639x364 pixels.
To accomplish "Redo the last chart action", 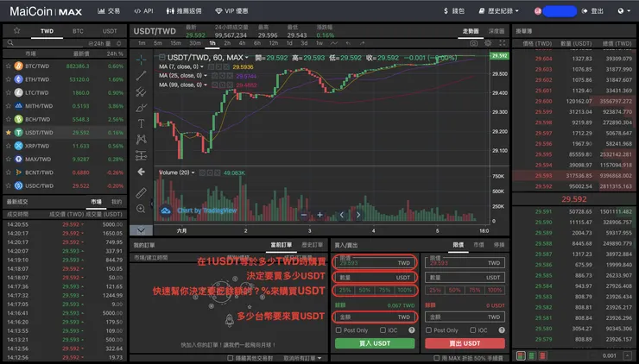I will (x=362, y=43).
